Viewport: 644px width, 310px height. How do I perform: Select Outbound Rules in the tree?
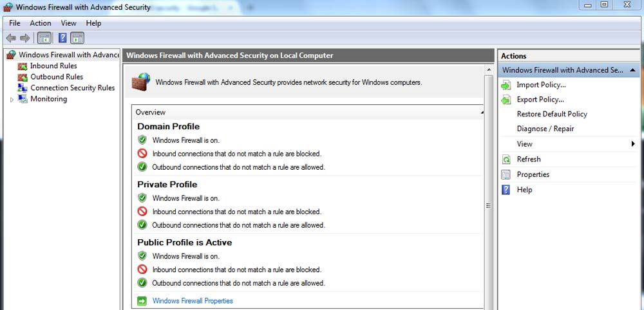pos(57,77)
